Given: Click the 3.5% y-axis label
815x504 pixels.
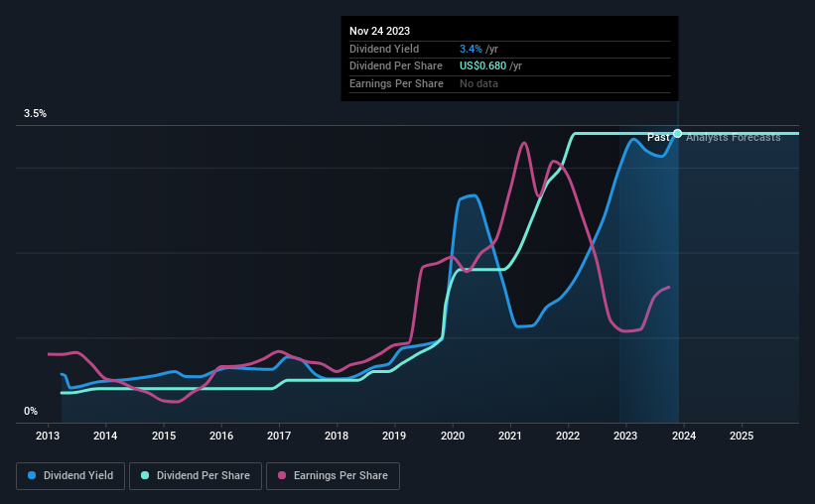Looking at the screenshot, I should pos(35,113).
